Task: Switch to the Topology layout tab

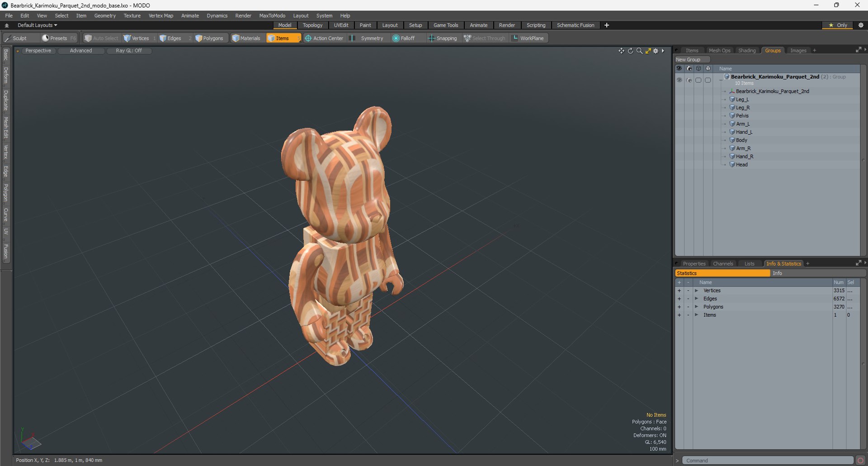Action: click(312, 25)
